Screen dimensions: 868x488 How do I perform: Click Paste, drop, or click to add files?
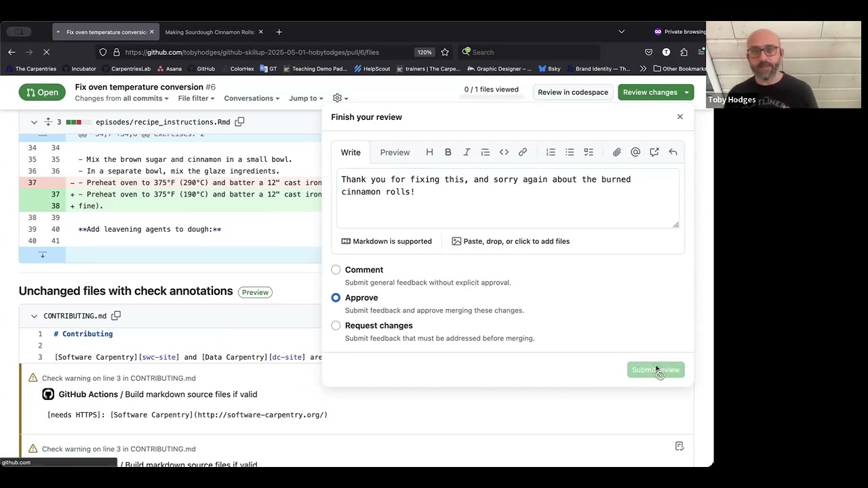pyautogui.click(x=511, y=241)
